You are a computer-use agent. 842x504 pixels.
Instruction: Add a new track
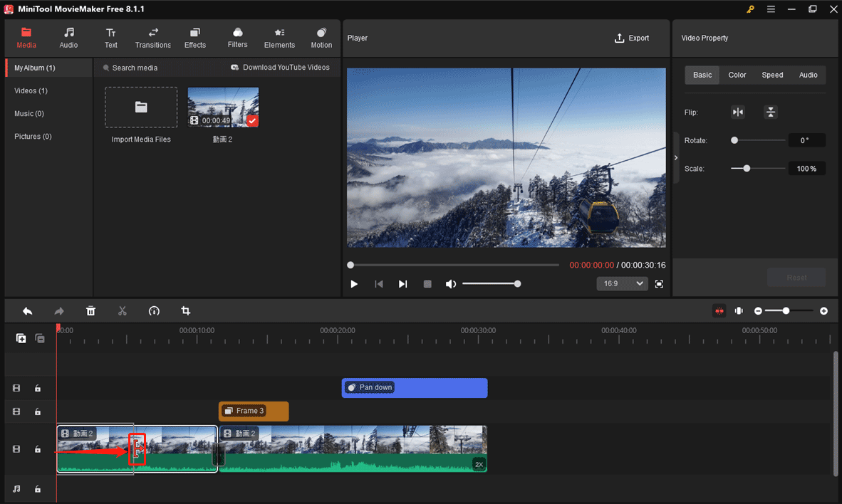pos(21,338)
